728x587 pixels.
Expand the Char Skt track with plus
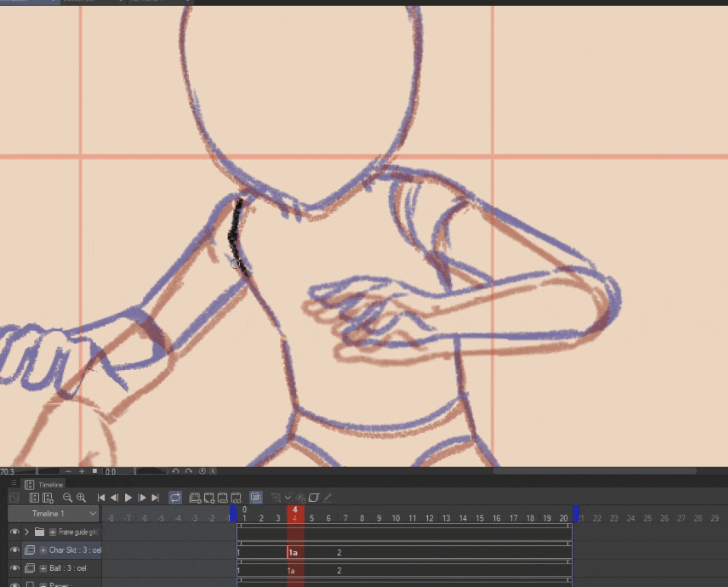tap(43, 550)
